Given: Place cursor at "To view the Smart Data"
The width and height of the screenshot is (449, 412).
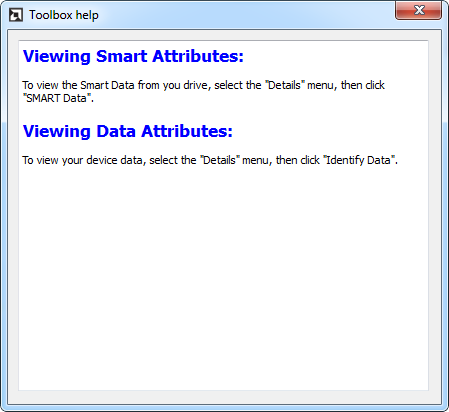Looking at the screenshot, I should pyautogui.click(x=78, y=85).
